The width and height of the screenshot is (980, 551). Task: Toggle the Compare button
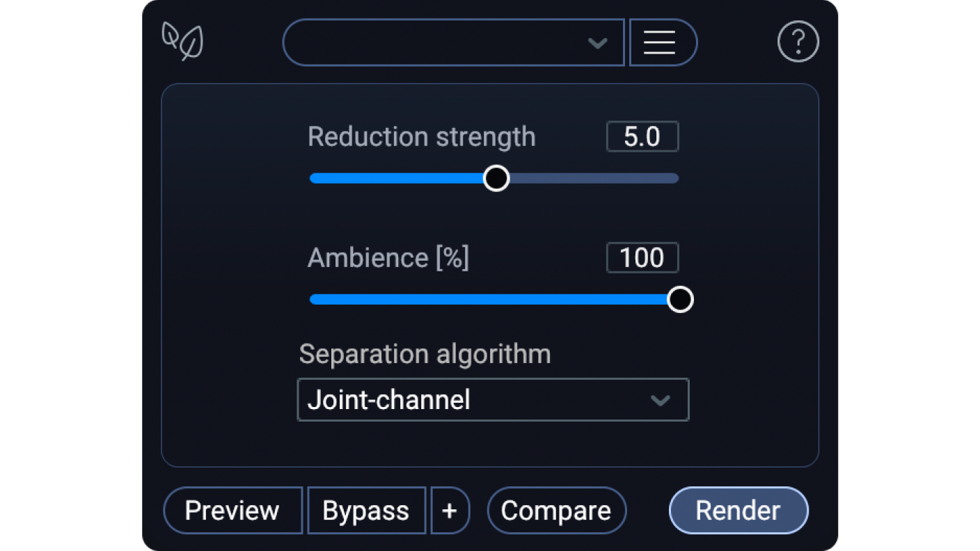556,511
